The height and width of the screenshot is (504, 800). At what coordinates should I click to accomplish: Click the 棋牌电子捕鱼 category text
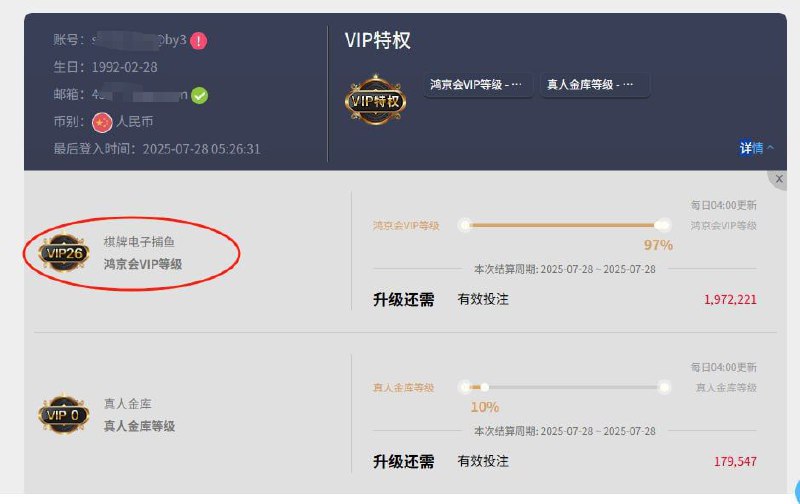pyautogui.click(x=139, y=242)
